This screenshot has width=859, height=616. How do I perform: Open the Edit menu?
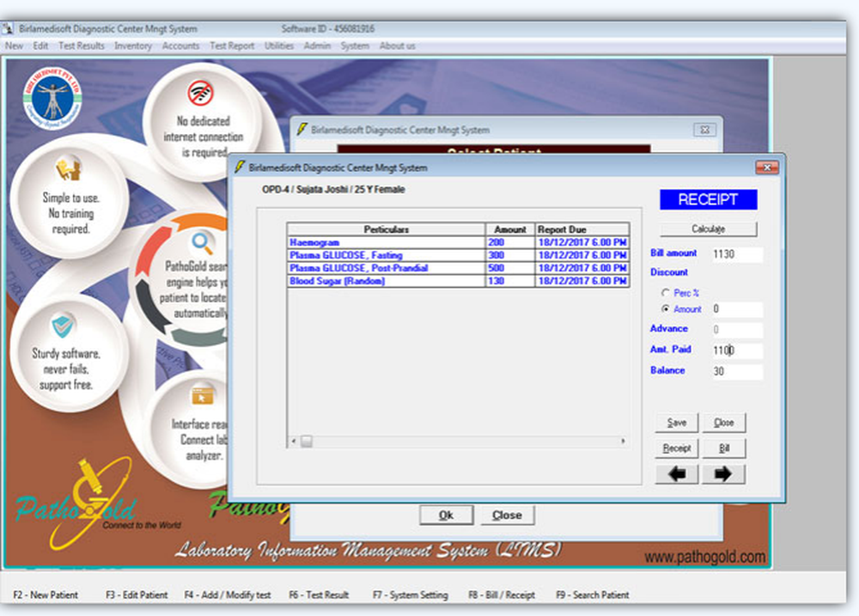pyautogui.click(x=40, y=46)
